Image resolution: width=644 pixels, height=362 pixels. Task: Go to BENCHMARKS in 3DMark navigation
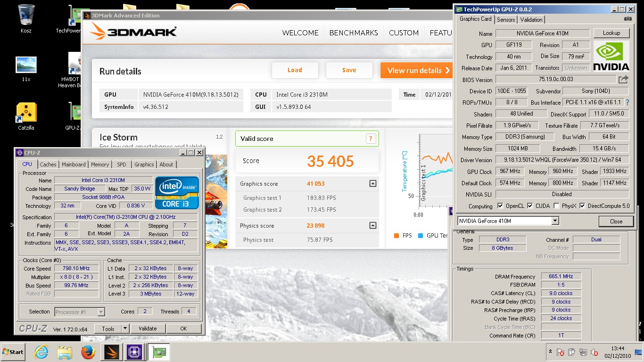(354, 33)
